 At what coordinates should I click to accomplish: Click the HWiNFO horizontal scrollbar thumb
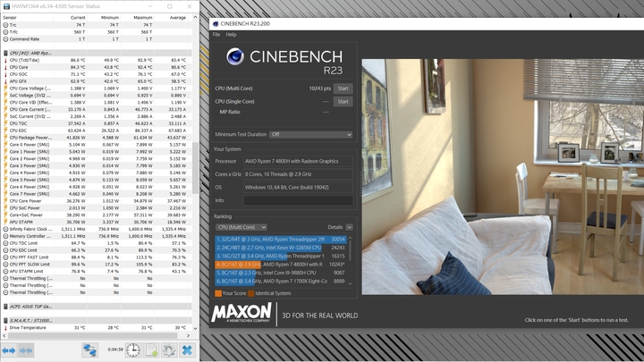[92, 335]
